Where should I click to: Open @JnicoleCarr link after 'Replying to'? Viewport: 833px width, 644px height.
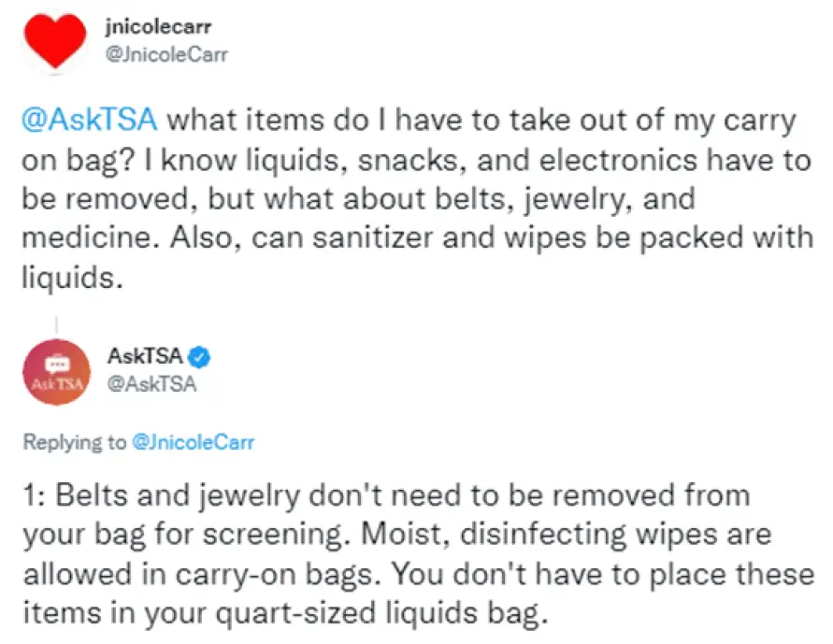(193, 442)
